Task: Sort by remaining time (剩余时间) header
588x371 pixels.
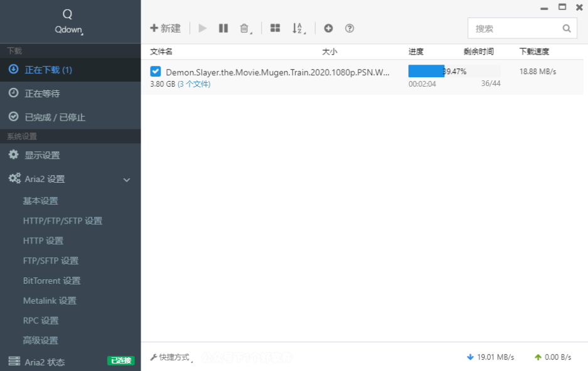Action: 479,51
